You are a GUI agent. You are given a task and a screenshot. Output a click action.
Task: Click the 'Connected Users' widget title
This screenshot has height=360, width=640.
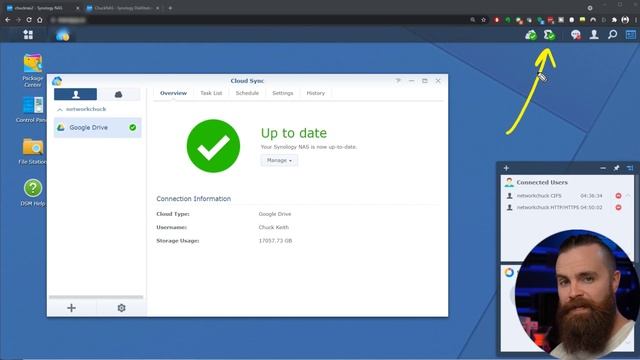tap(542, 182)
